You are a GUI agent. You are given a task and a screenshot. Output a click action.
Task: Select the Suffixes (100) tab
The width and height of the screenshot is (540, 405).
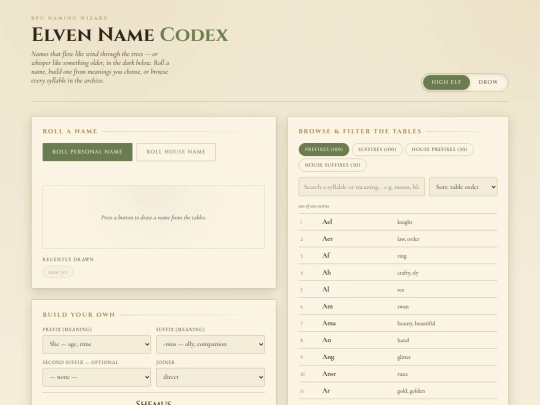[377, 149]
